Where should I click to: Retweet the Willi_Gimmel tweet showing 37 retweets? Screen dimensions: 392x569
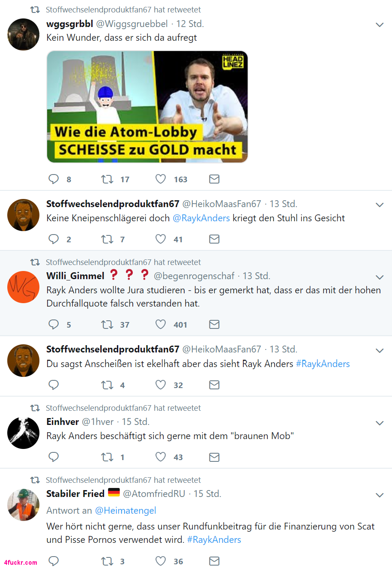107,324
